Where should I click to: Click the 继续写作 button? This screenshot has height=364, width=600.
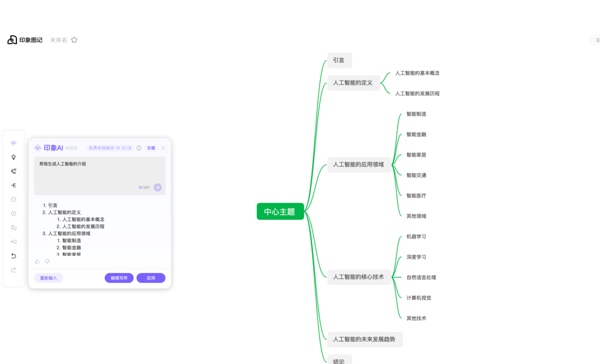pyautogui.click(x=119, y=278)
